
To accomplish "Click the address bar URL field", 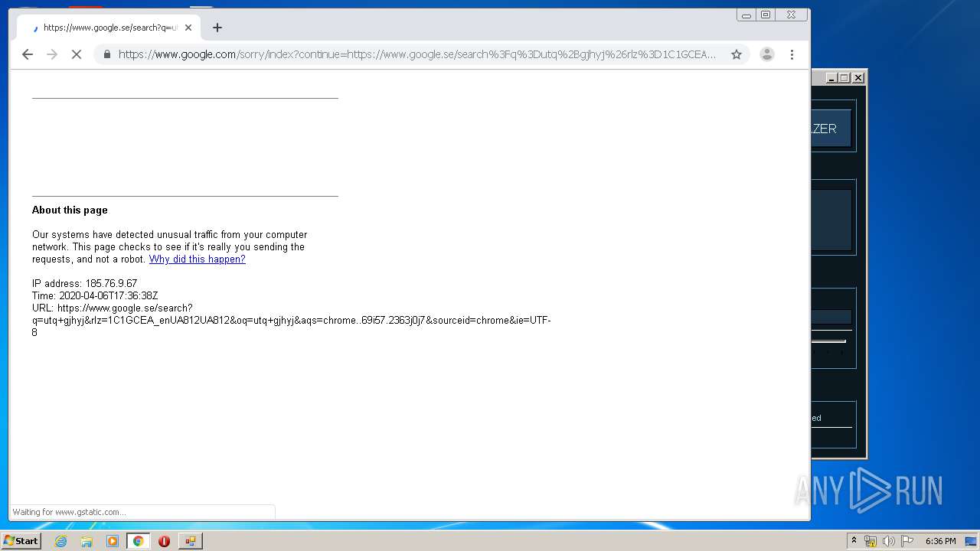I will pyautogui.click(x=417, y=54).
